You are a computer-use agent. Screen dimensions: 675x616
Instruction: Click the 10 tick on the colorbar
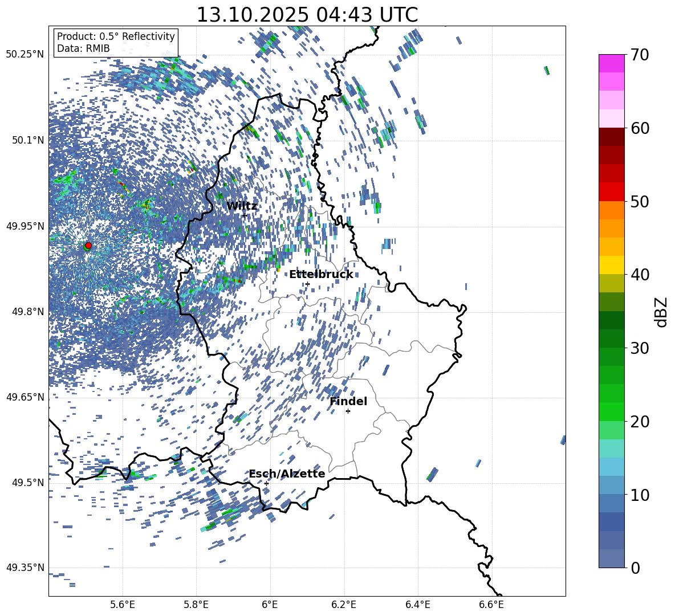click(x=640, y=495)
